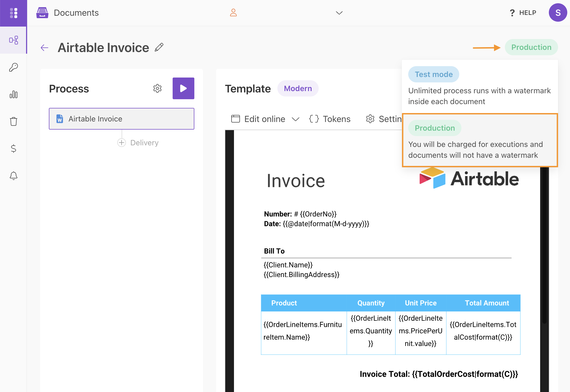Expand the workspace chevron in header
The width and height of the screenshot is (570, 392).
(339, 13)
